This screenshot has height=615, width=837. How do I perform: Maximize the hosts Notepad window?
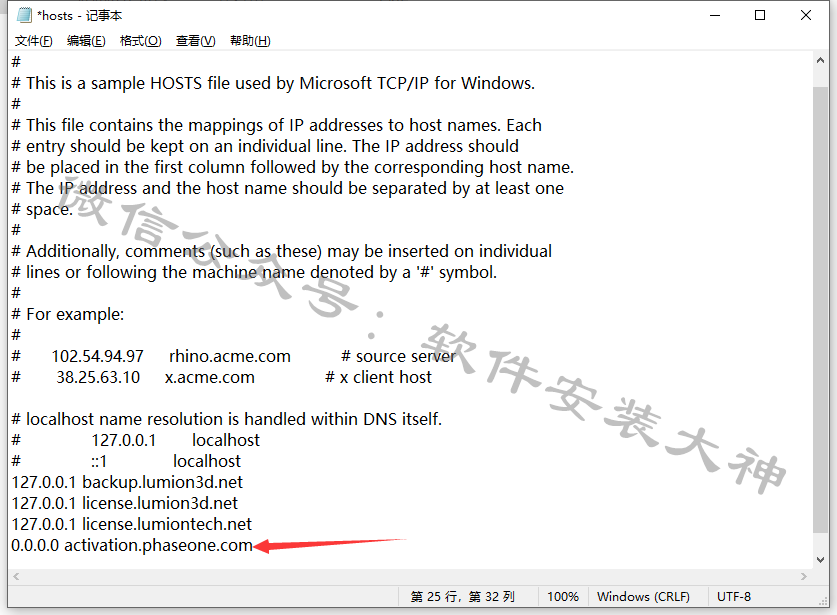tap(760, 15)
